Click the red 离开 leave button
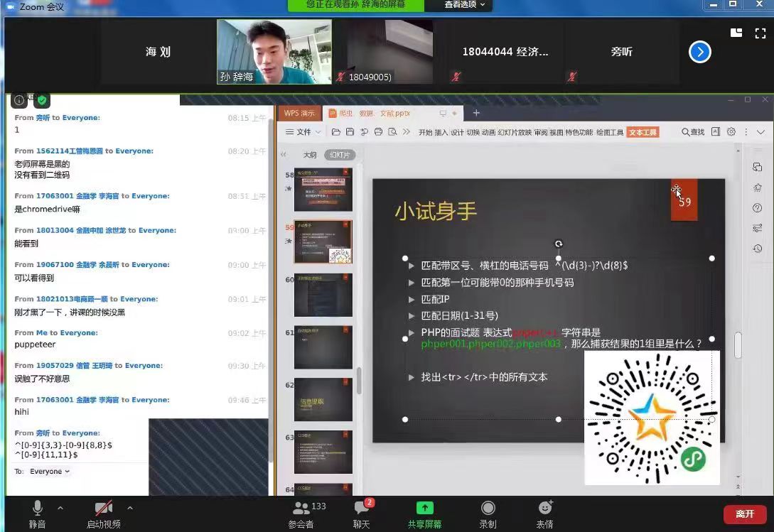Image resolution: width=774 pixels, height=532 pixels. coord(744,514)
